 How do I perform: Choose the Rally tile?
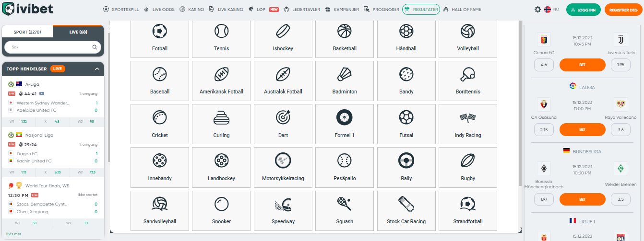406,168
